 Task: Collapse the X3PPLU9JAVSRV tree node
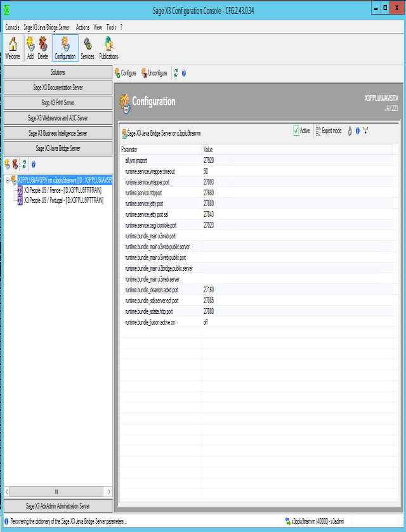tap(7, 180)
